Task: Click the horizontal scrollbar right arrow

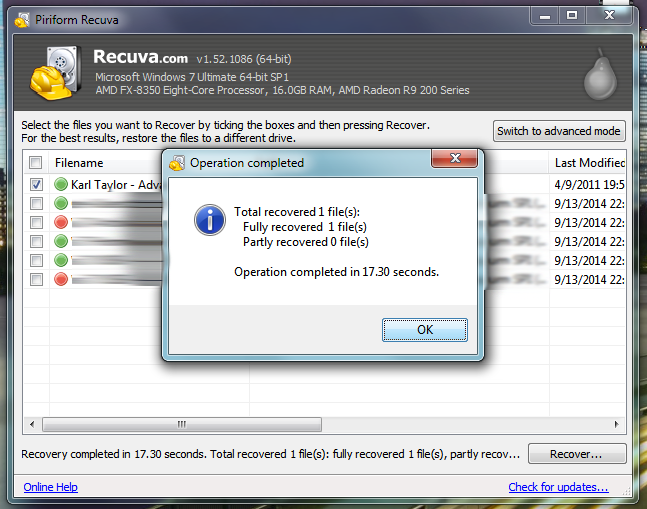Action: 616,424
